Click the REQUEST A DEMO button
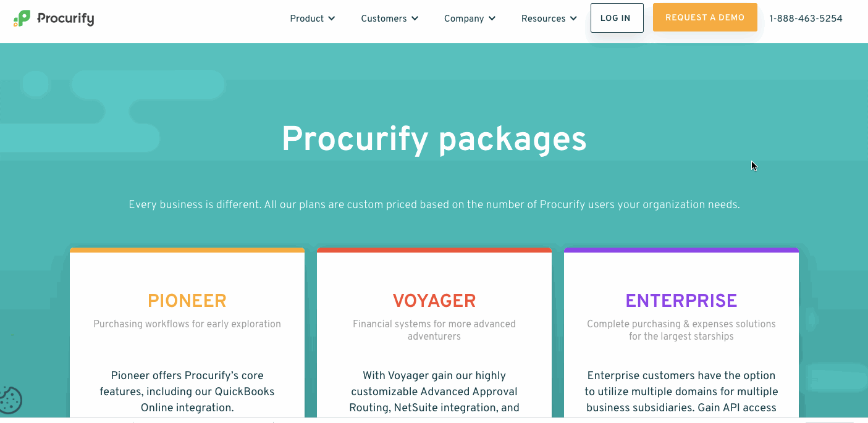Image resolution: width=868 pixels, height=423 pixels. [705, 17]
